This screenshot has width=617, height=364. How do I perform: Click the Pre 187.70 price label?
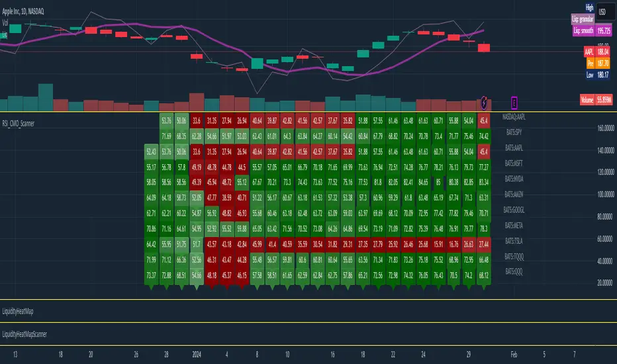click(x=598, y=63)
